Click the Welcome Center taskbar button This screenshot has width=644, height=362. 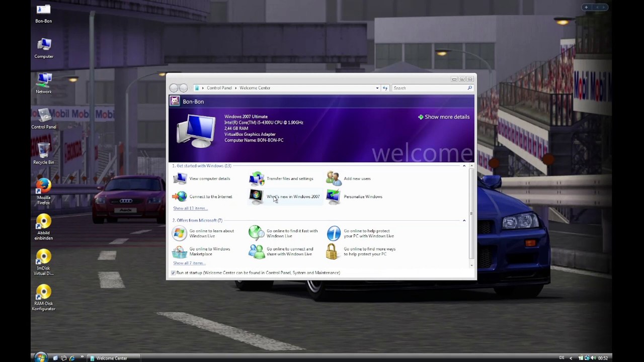click(115, 358)
